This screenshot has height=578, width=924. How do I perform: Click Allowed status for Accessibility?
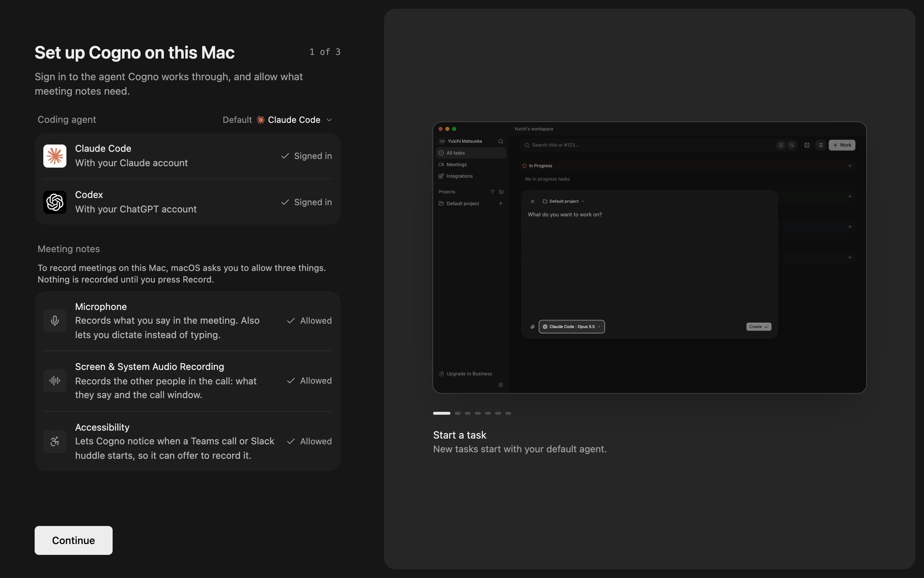pos(309,441)
